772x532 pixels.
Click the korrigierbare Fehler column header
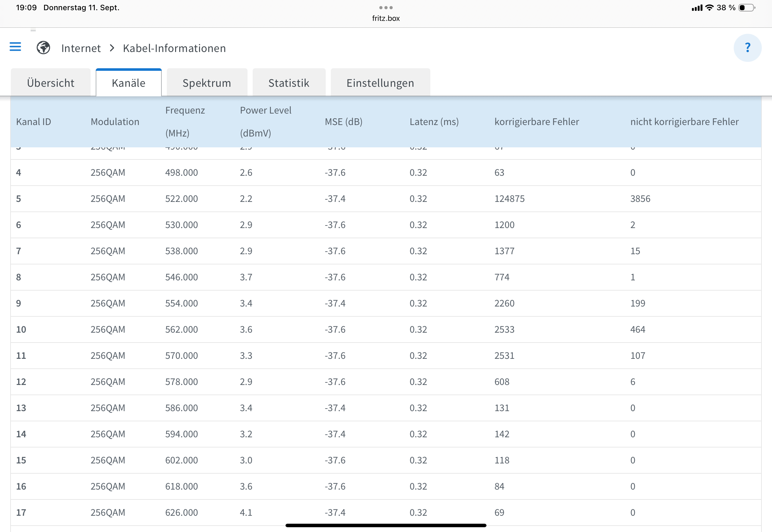tap(536, 122)
